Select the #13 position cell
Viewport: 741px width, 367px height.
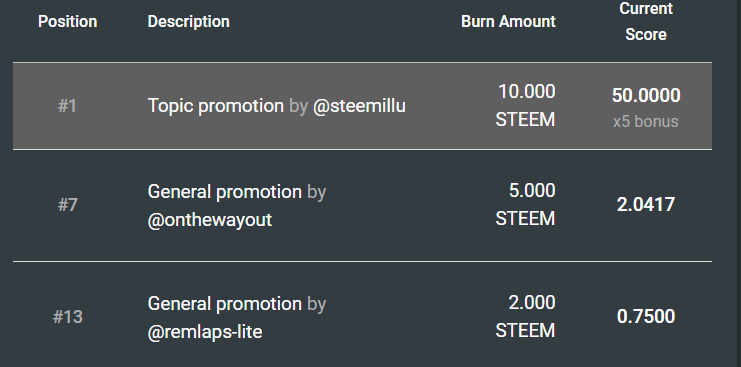tap(68, 317)
